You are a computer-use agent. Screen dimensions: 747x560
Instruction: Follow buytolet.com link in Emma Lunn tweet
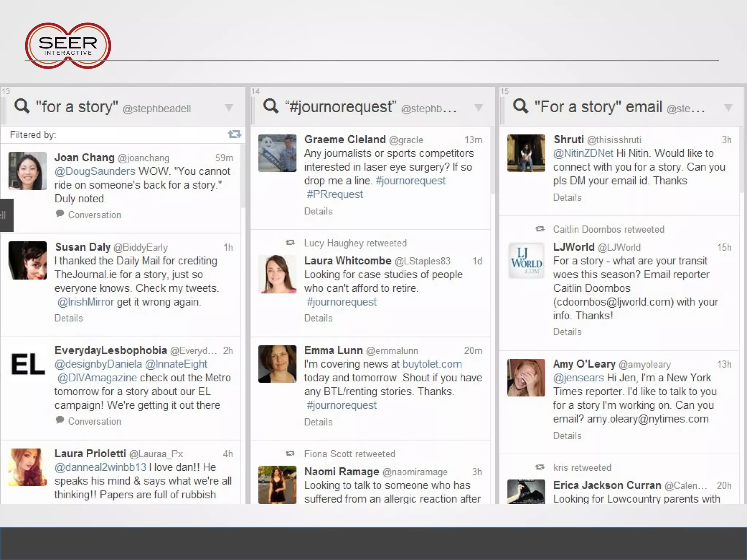click(432, 364)
